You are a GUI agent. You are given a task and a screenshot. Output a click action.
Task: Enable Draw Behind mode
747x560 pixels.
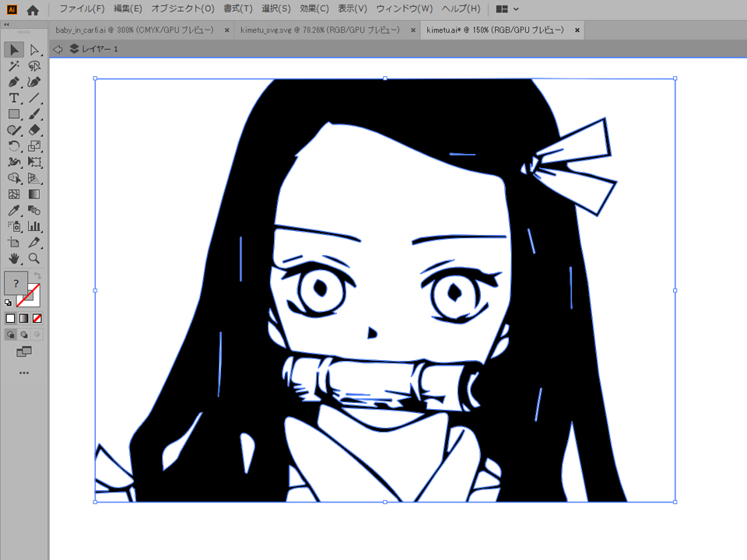[24, 334]
